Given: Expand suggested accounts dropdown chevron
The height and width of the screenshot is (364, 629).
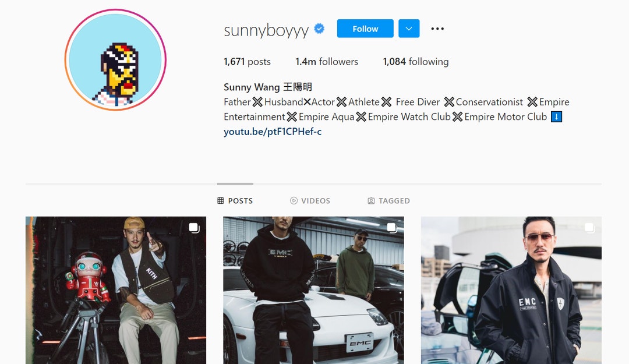Looking at the screenshot, I should coord(409,29).
